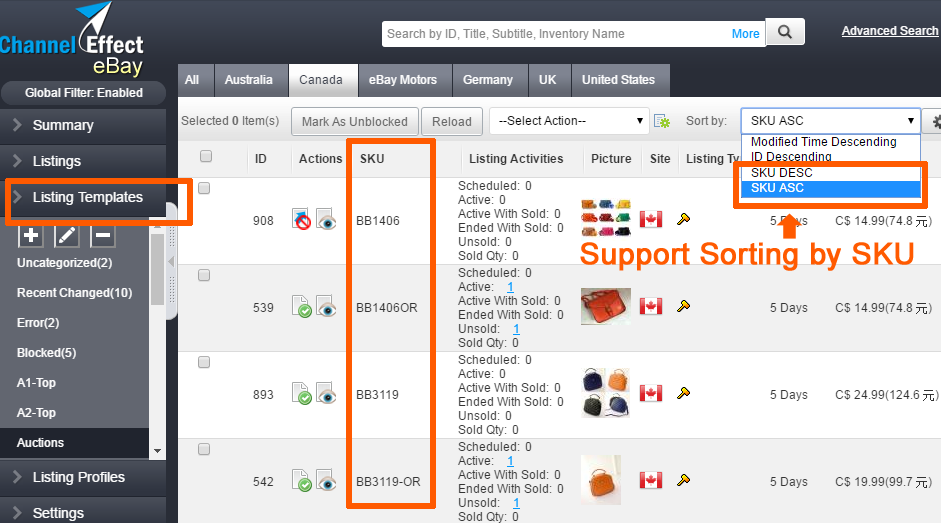941x523 pixels.
Task: Click the Canada flag for ID 908
Action: (x=651, y=219)
